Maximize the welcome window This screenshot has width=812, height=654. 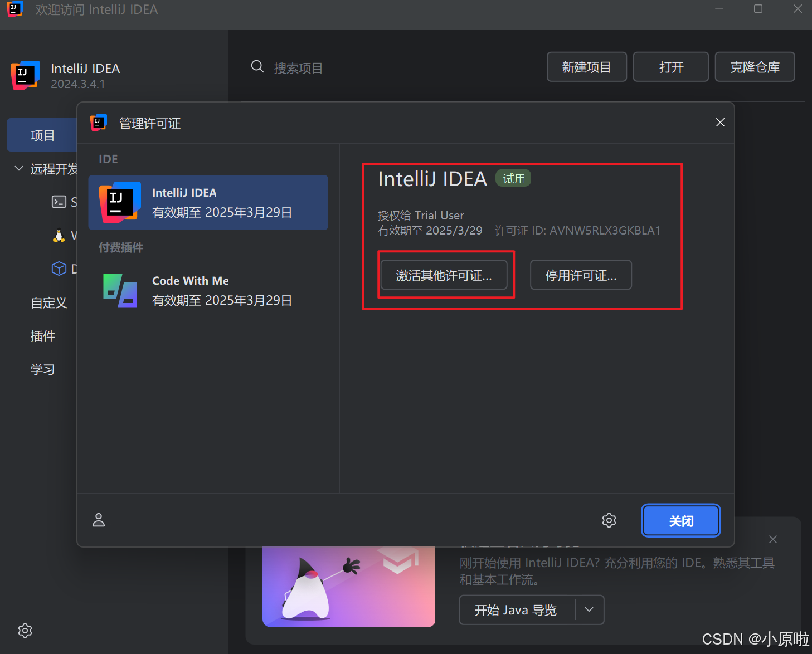[758, 9]
